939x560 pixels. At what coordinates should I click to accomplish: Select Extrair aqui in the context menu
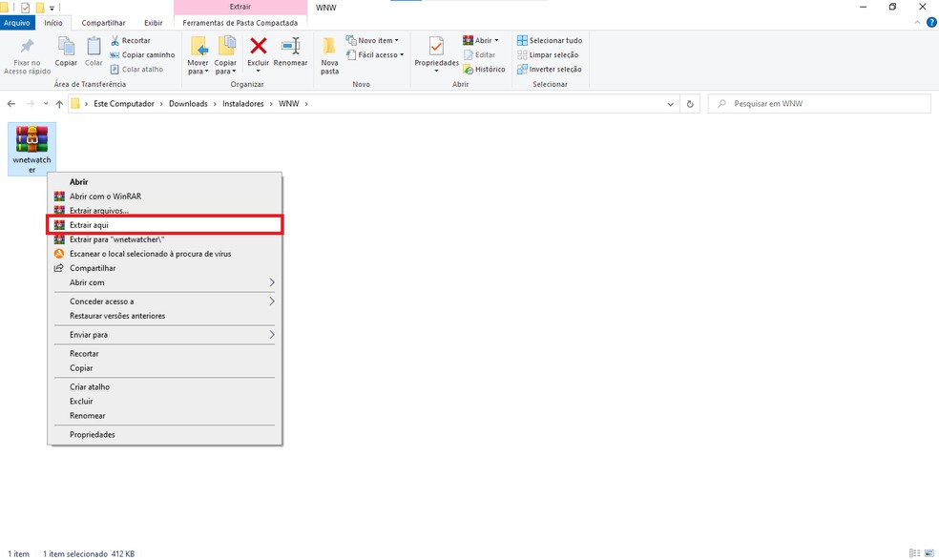point(164,225)
